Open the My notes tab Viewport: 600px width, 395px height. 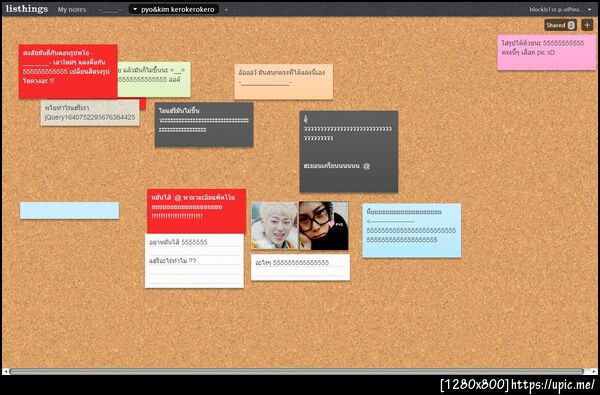72,10
